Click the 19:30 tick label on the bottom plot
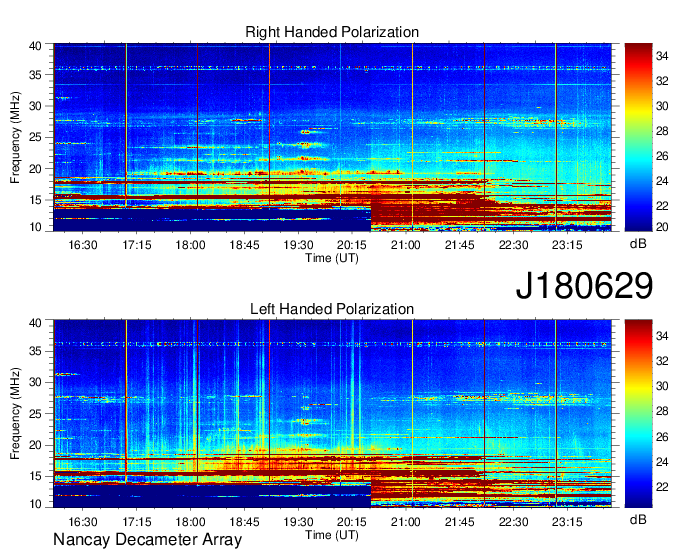Viewport: 680px width, 552px height. click(x=298, y=522)
